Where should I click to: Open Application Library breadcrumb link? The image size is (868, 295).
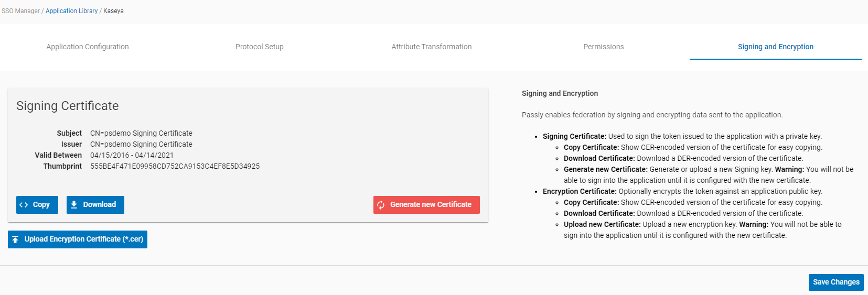click(x=71, y=11)
